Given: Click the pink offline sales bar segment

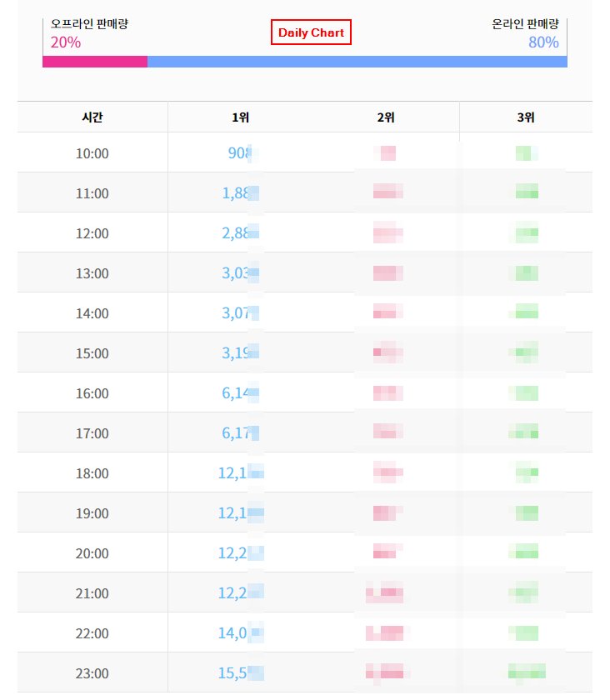Looking at the screenshot, I should tap(95, 62).
